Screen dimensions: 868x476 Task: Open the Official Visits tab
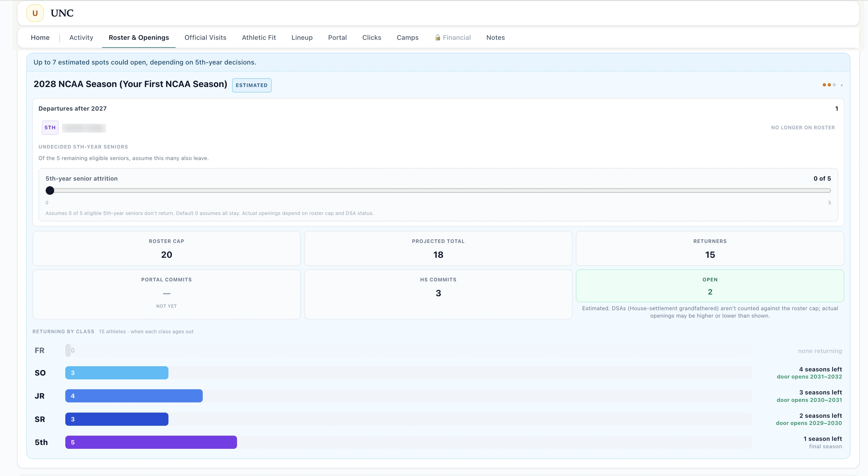(205, 37)
